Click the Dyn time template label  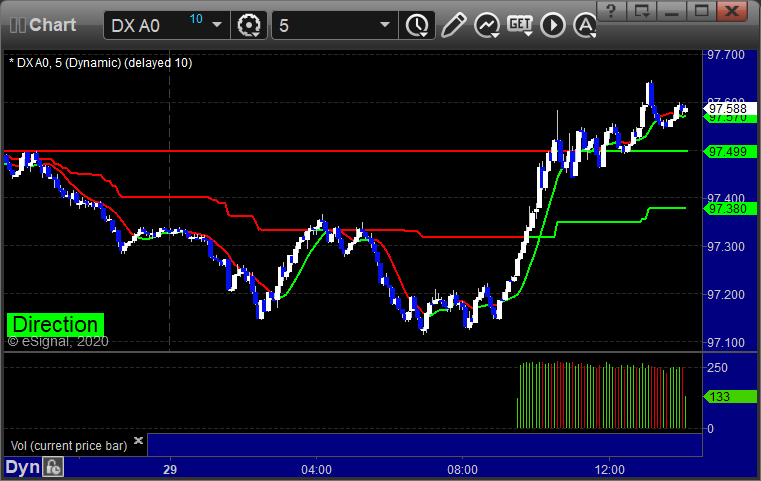pos(22,467)
